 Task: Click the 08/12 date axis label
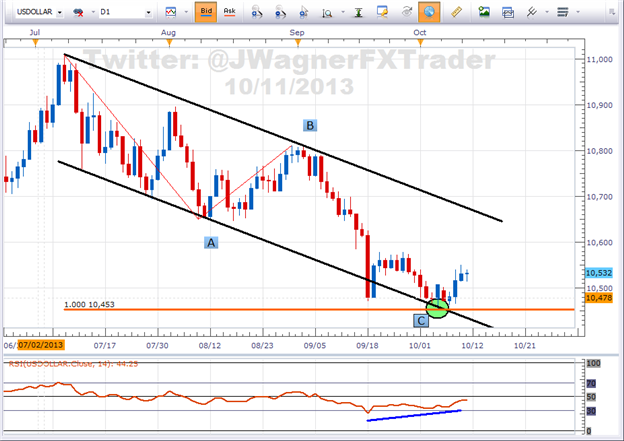pyautogui.click(x=210, y=345)
